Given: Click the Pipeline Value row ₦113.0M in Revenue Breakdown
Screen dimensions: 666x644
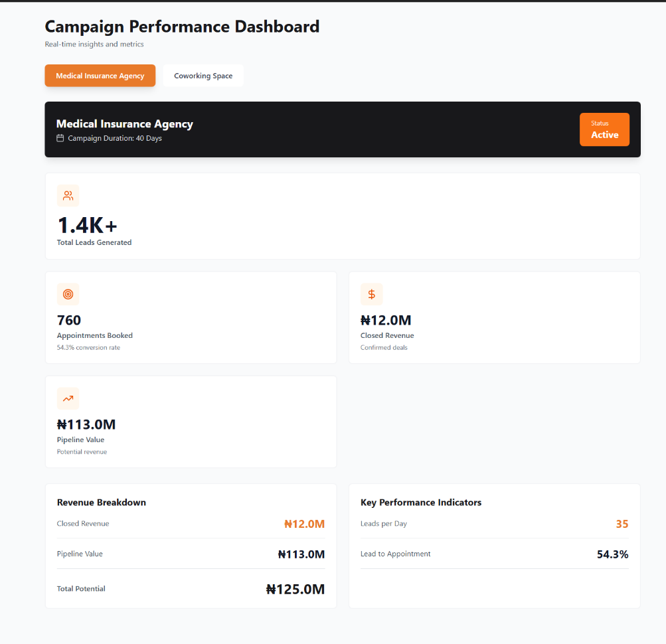Looking at the screenshot, I should 301,554.
